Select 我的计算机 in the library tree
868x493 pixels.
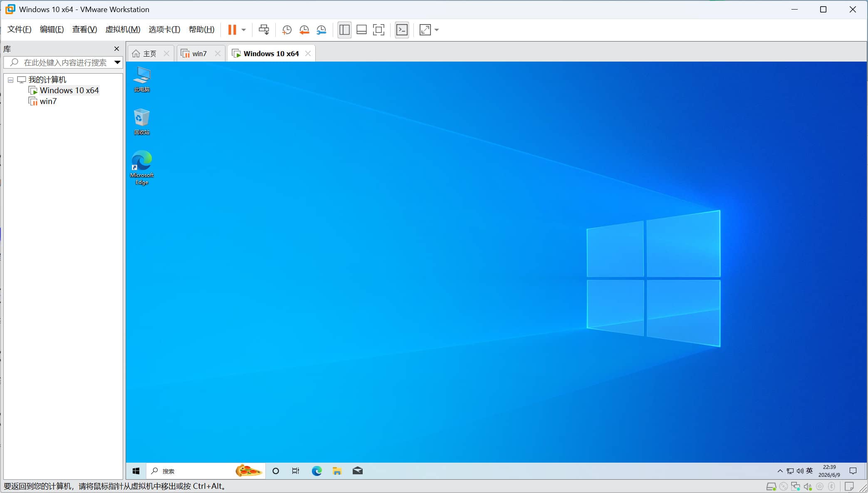click(x=47, y=79)
